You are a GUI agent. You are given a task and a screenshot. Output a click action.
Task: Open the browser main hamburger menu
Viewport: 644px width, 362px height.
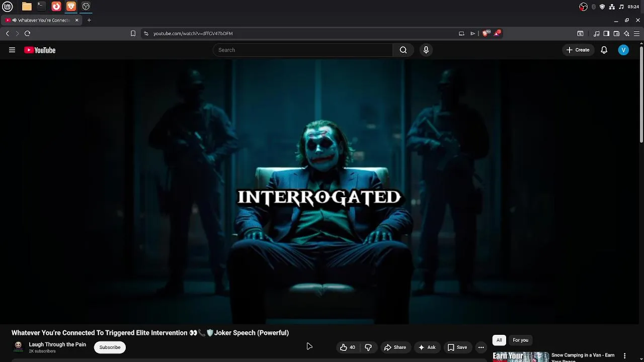(636, 34)
